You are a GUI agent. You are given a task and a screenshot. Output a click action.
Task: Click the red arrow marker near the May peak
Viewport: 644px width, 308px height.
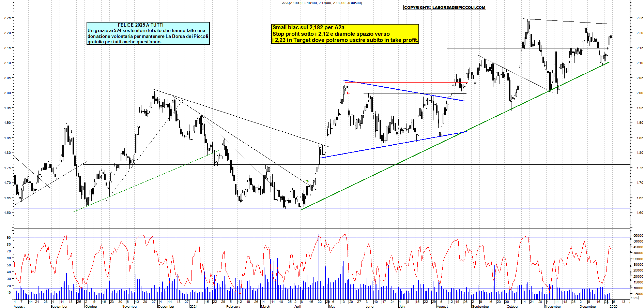pos(348,93)
